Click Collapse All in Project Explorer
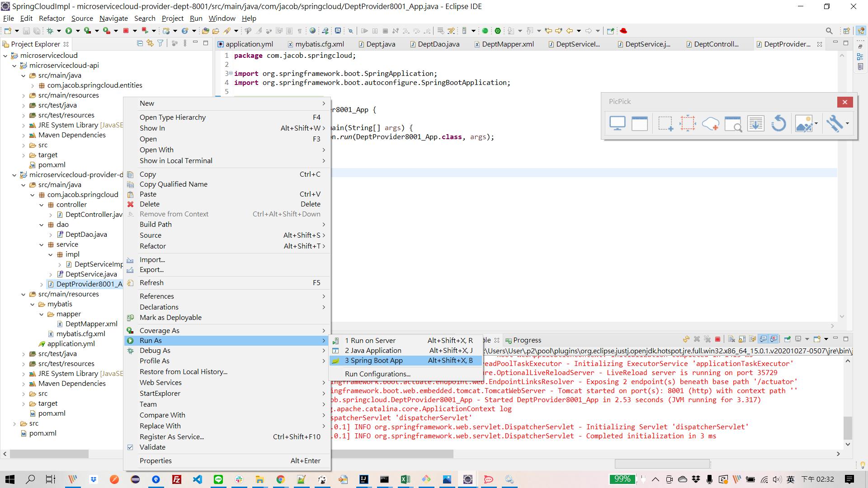Image resolution: width=868 pixels, height=488 pixels. click(x=140, y=43)
